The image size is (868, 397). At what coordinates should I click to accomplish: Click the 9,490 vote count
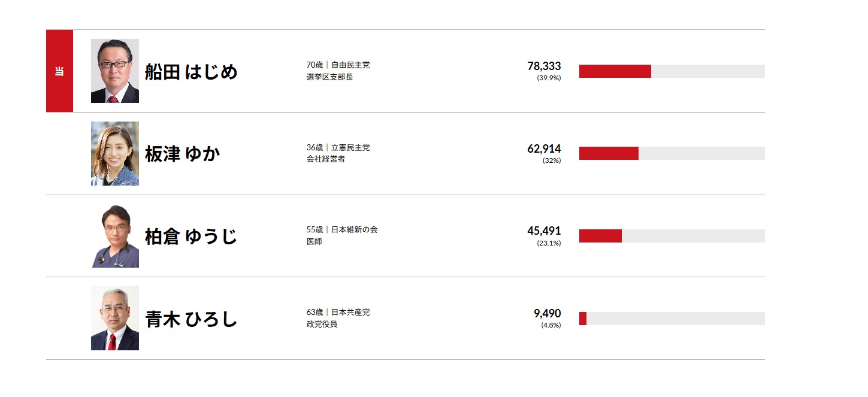(547, 313)
